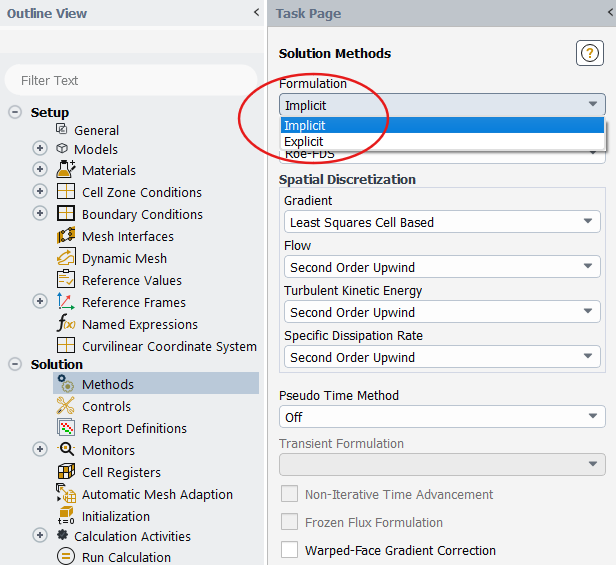Open the Gradient dropdown
Screen dimensions: 616x565
click(441, 222)
